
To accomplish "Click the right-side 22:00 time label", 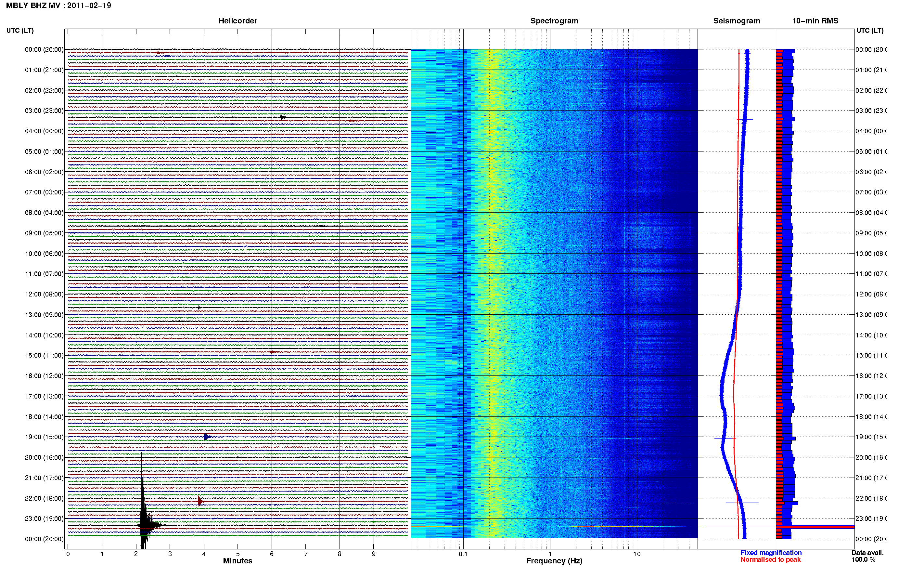I will point(871,498).
